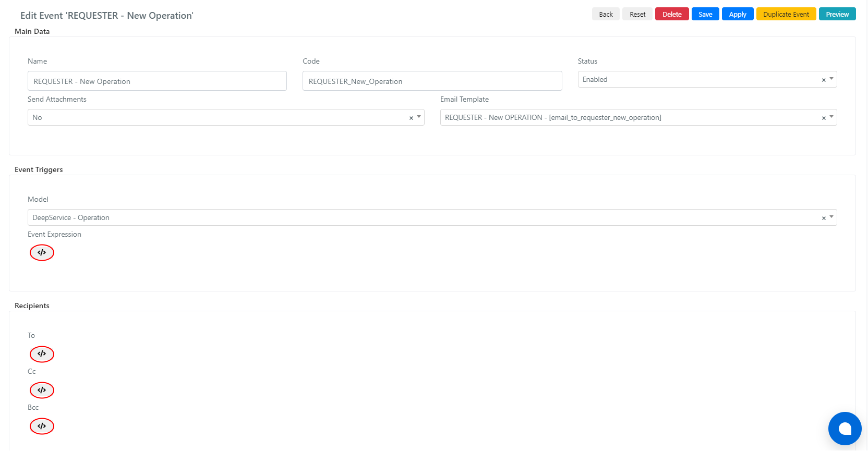Viewport: 868px width, 451px height.
Task: Click the Back button
Action: pos(606,14)
